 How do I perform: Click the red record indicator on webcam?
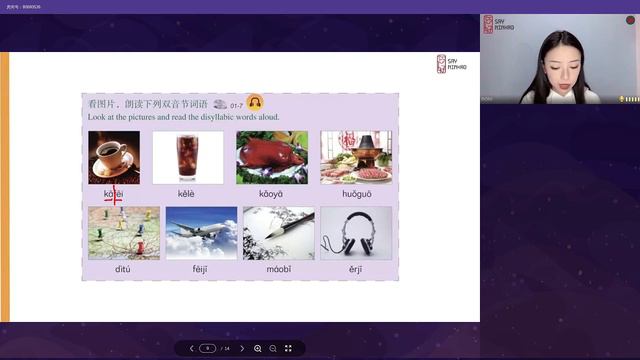coord(630,20)
